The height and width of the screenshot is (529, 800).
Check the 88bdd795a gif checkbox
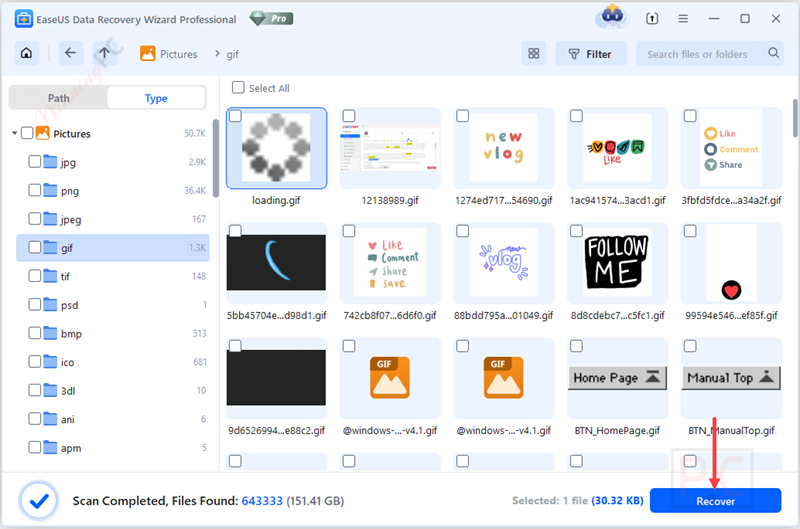point(463,231)
